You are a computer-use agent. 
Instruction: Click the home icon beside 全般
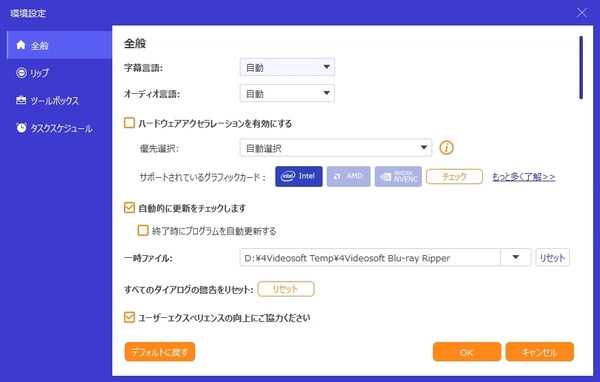(x=21, y=45)
